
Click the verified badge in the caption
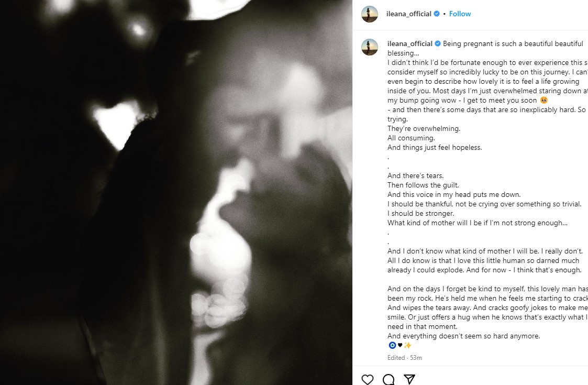(438, 43)
